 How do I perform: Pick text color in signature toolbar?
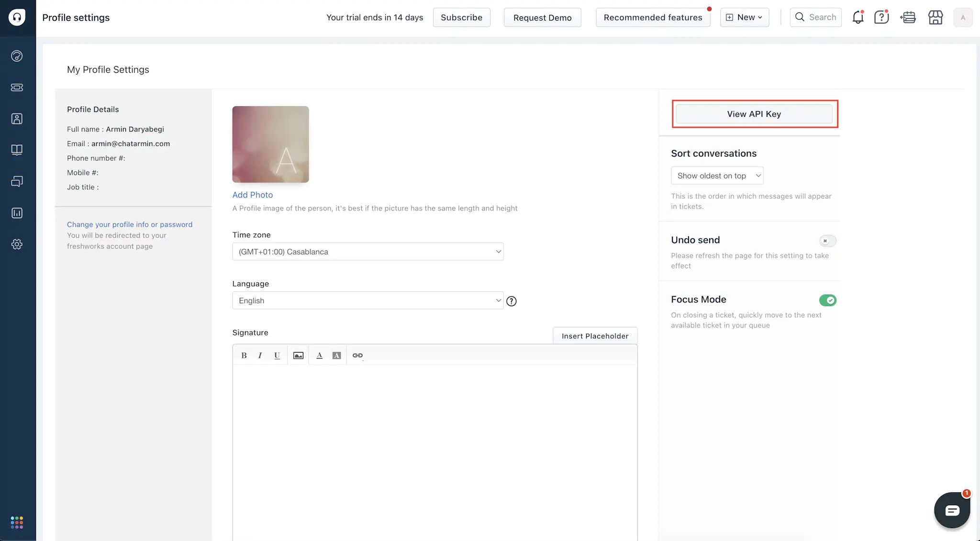click(x=319, y=355)
